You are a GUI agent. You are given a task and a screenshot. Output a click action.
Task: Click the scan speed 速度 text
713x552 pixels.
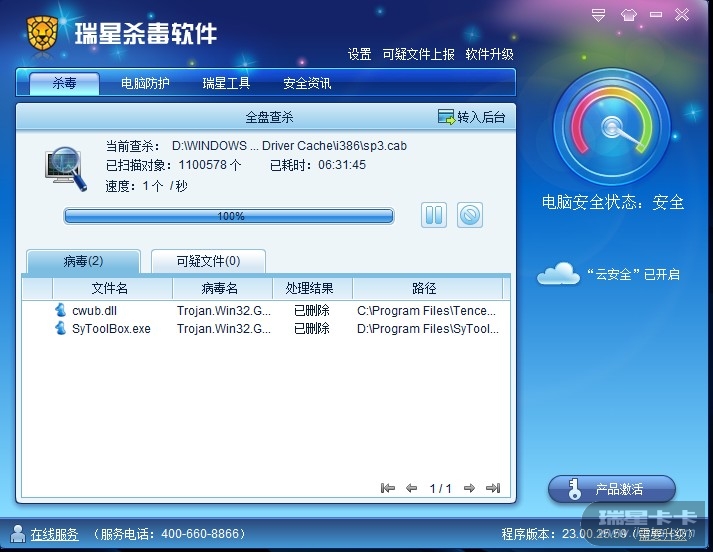(146, 186)
